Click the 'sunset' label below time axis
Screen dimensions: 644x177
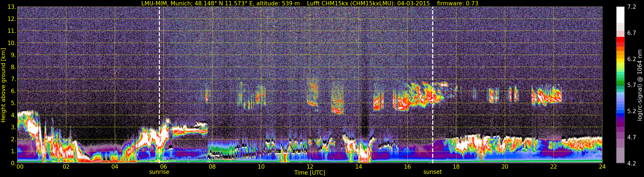pyautogui.click(x=432, y=172)
